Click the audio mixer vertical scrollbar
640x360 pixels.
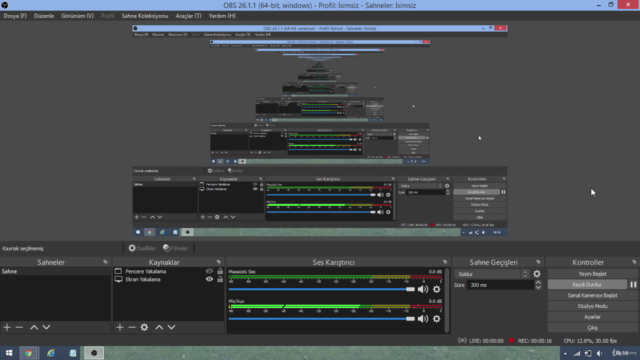click(x=447, y=300)
